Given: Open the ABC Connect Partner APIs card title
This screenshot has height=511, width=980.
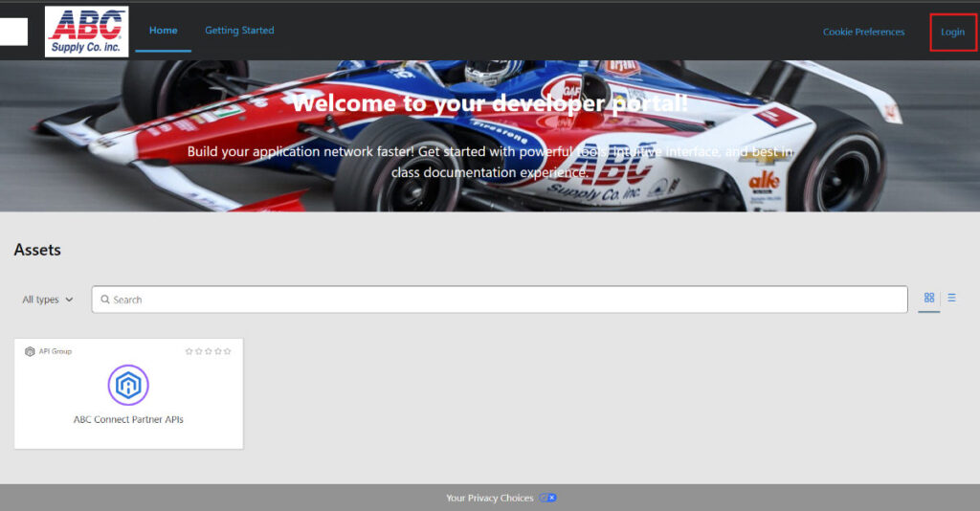Looking at the screenshot, I should pos(128,420).
